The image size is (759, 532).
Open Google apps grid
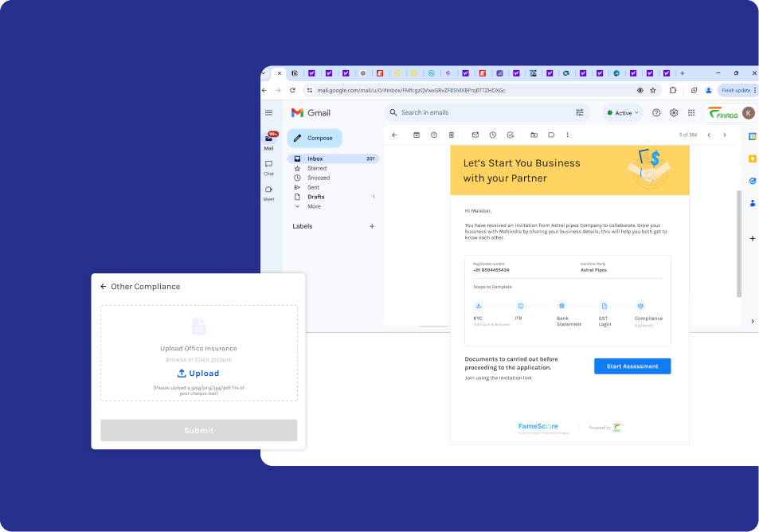691,113
